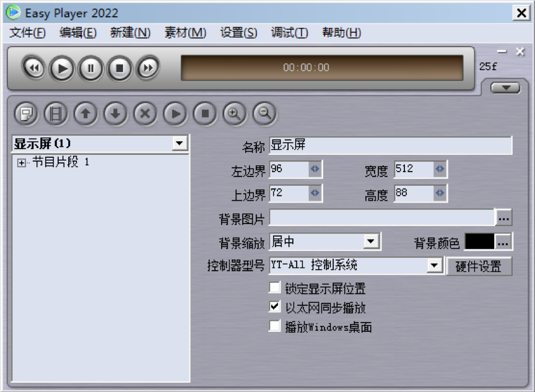
Task: Open the 编辑(E) menu
Action: click(x=78, y=33)
